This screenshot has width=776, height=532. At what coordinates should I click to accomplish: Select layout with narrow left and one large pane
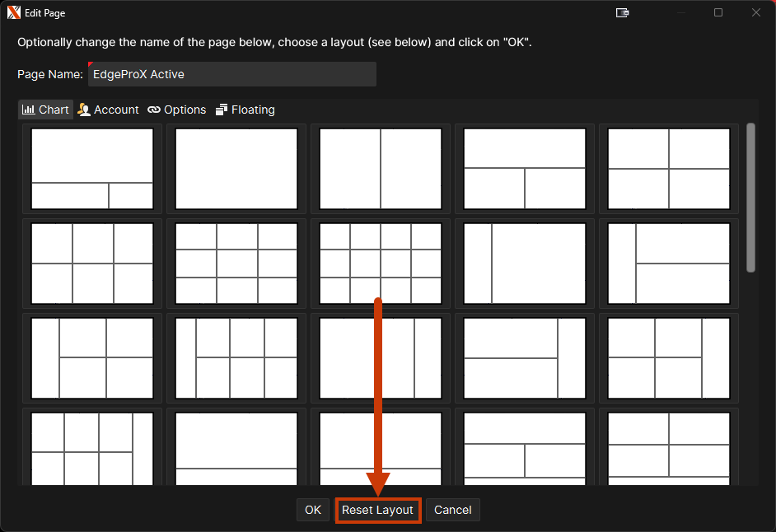tap(525, 264)
